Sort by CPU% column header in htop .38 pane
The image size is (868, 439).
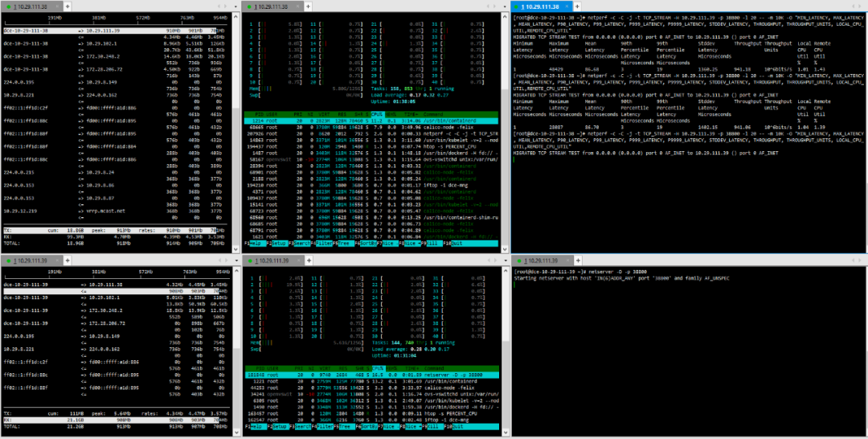click(376, 113)
